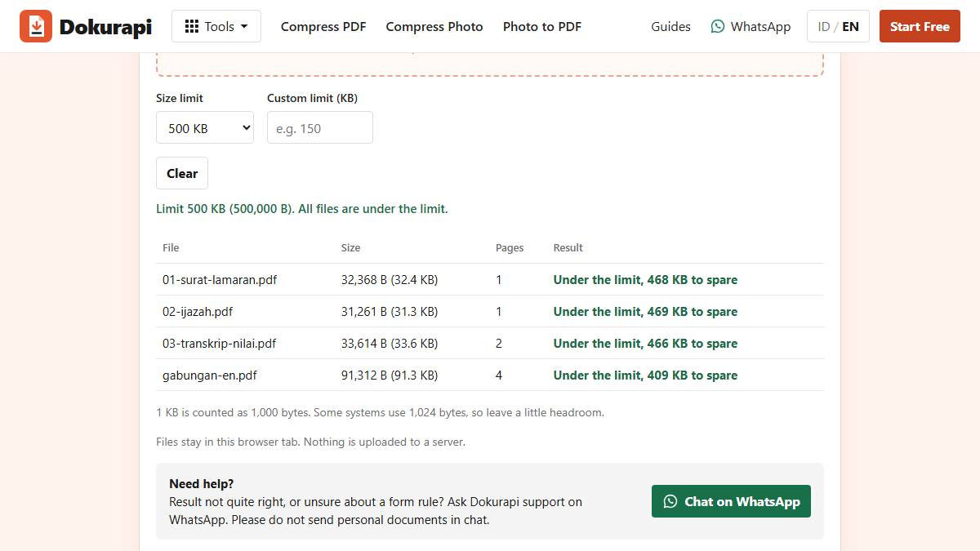This screenshot has height=551, width=980.
Task: Go to Photo to PDF tool
Action: click(x=542, y=26)
